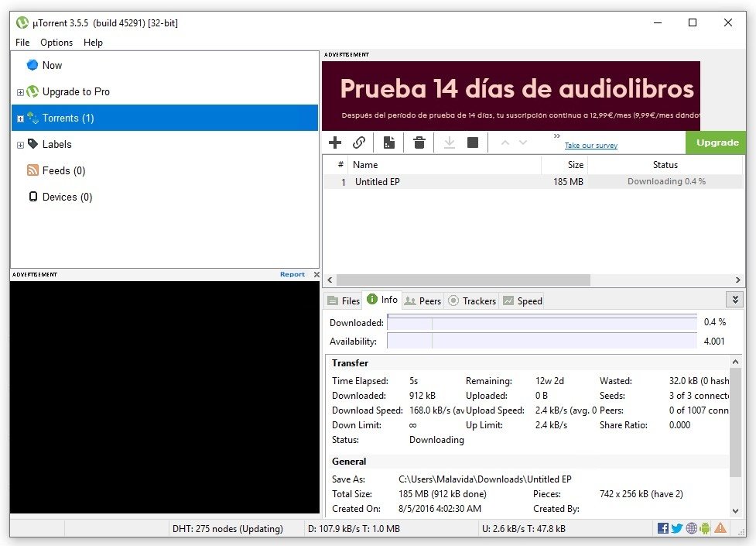Open the Help menu
Image resolution: width=756 pixels, height=546 pixels.
(93, 43)
